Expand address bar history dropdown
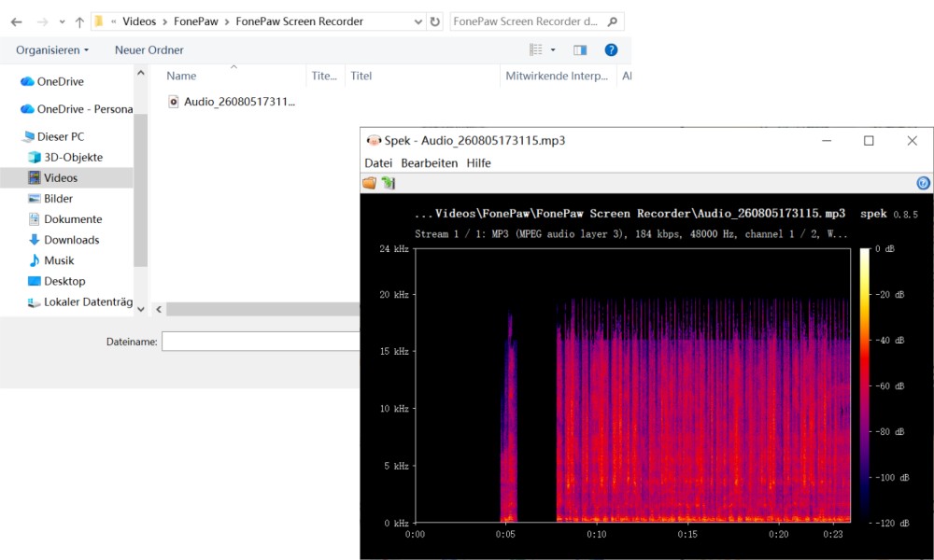 pyautogui.click(x=418, y=22)
